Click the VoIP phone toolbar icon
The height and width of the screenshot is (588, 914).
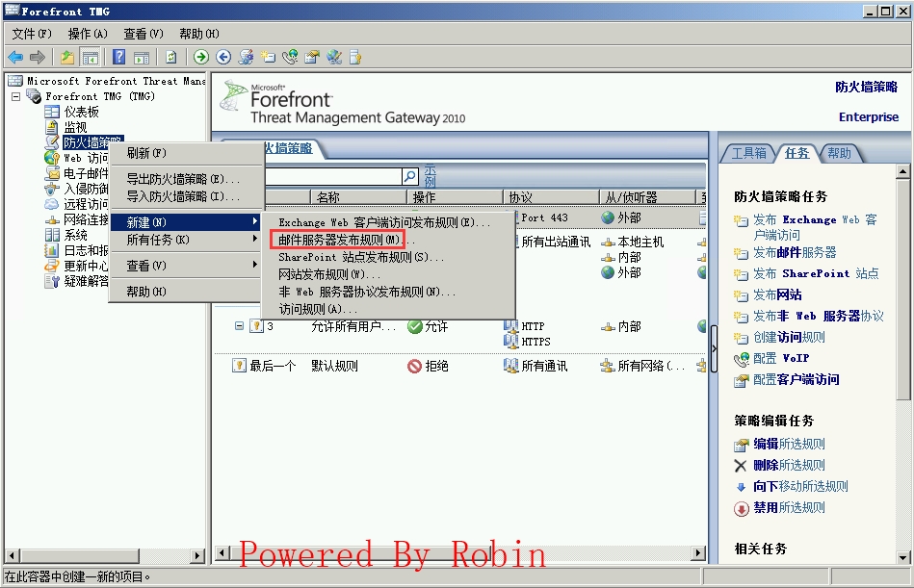tap(290, 57)
